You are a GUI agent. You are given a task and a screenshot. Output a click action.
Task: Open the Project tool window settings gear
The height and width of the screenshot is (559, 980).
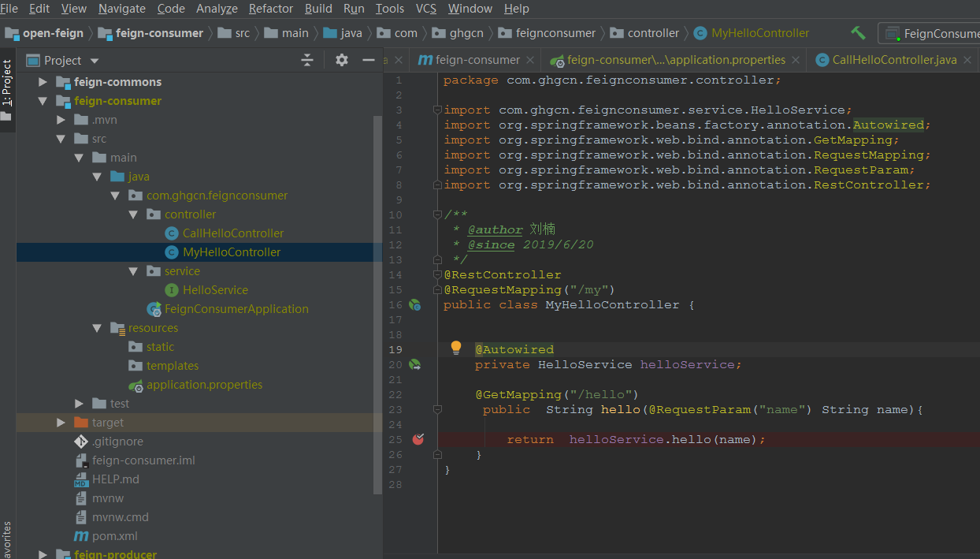pos(342,60)
